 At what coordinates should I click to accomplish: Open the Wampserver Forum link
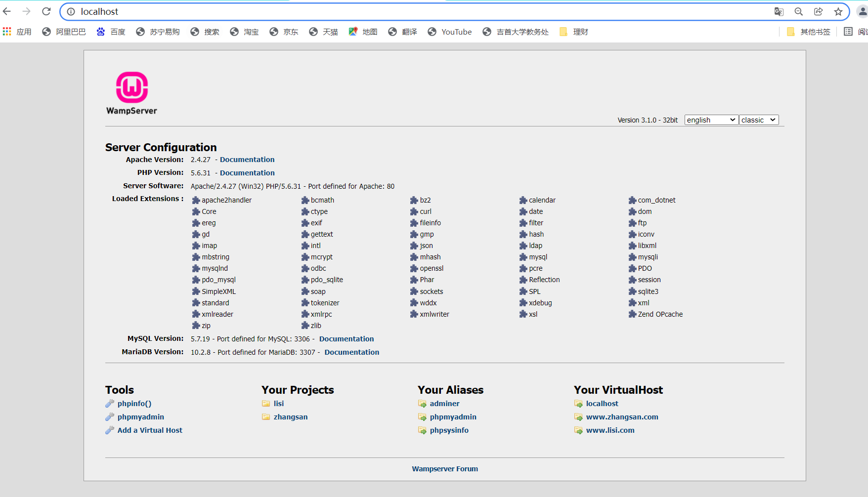(445, 469)
